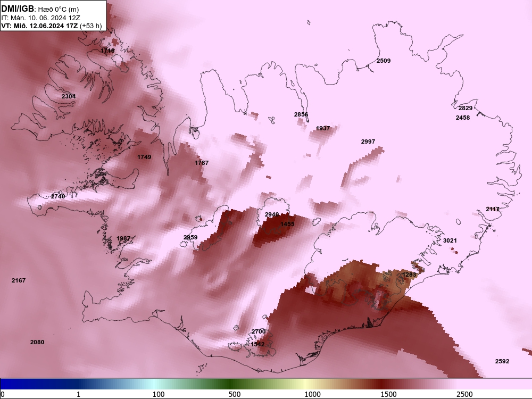Click the color scale tick label 2500

tap(464, 394)
